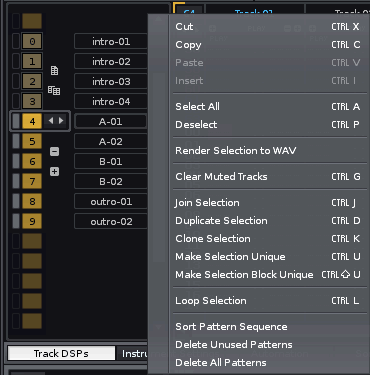Click the minus icon to remove a pattern
370x375 pixels.
[x=54, y=152]
